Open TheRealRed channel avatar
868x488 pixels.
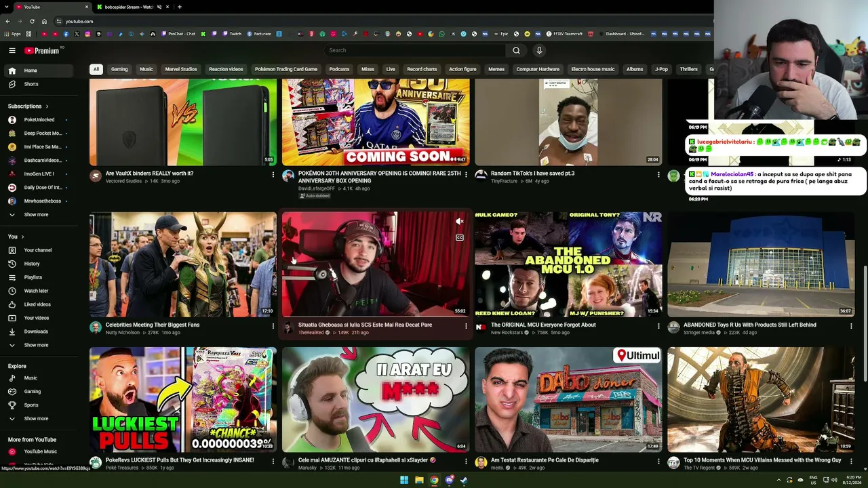click(x=288, y=328)
